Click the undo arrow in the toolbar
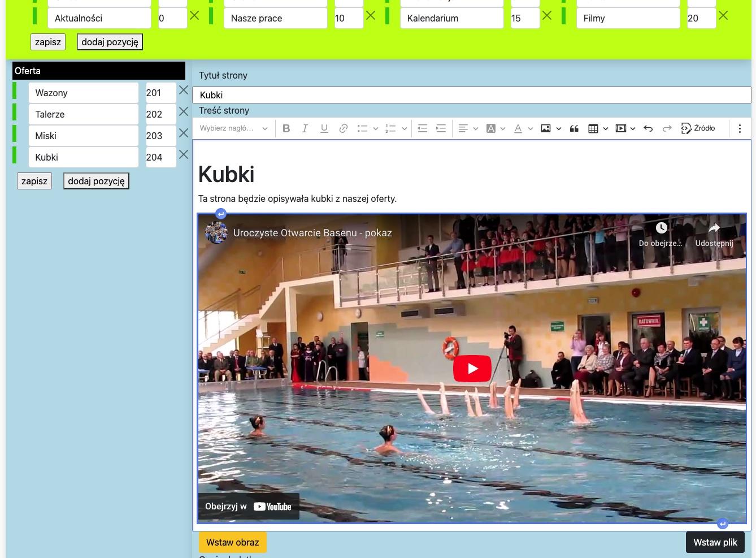 tap(648, 128)
